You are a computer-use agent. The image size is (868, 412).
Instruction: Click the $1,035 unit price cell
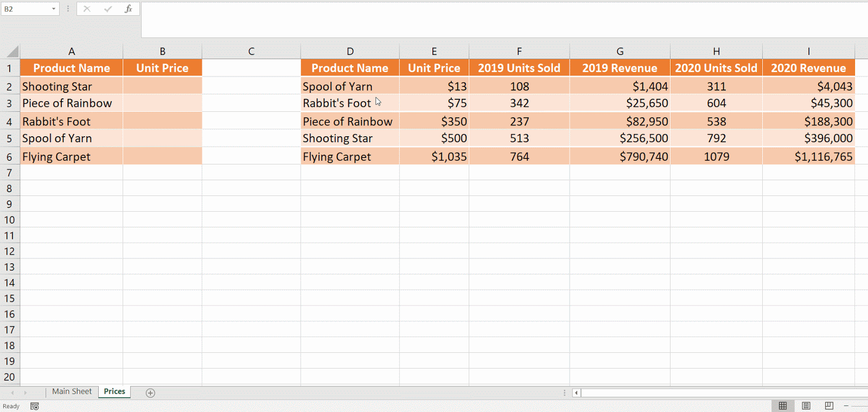(434, 156)
